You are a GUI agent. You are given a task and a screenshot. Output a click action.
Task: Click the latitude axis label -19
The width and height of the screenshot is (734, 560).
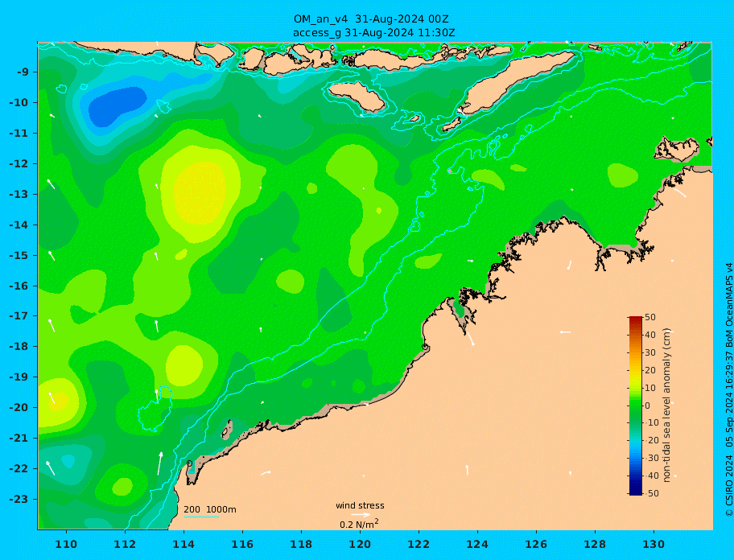click(x=21, y=377)
